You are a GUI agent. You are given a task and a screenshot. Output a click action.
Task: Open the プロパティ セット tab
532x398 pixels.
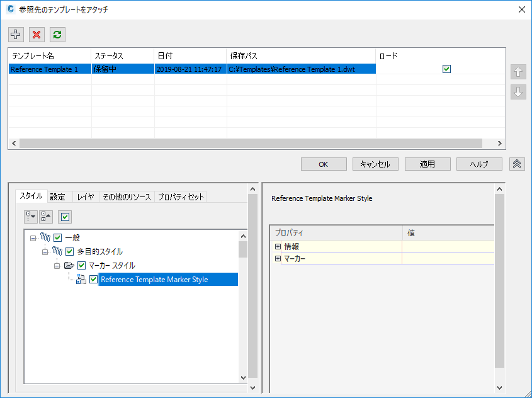(x=181, y=196)
